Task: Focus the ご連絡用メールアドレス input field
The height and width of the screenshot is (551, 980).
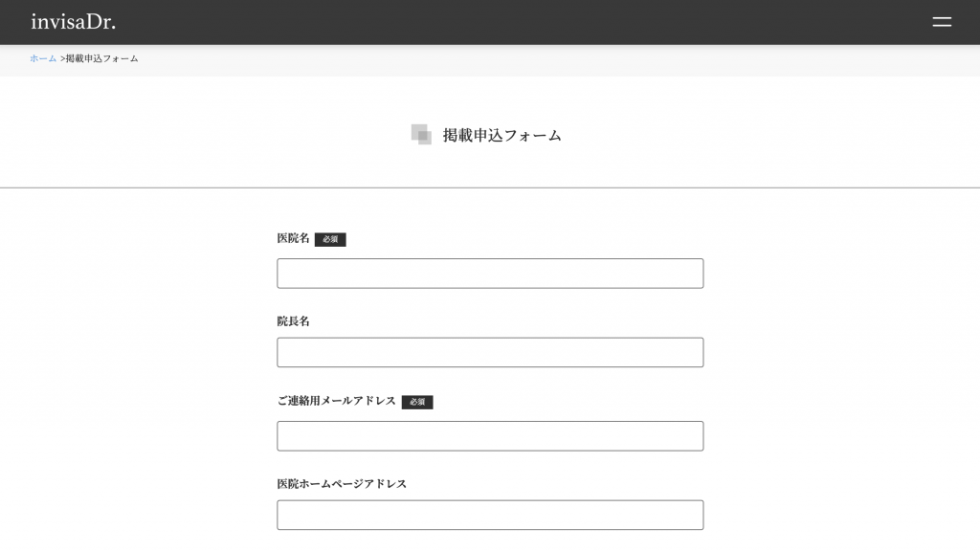Action: coord(490,436)
